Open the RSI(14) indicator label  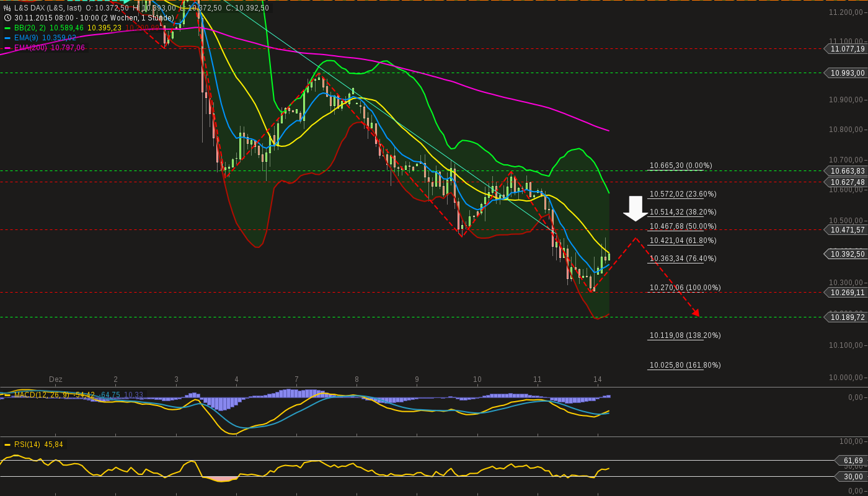(27, 445)
